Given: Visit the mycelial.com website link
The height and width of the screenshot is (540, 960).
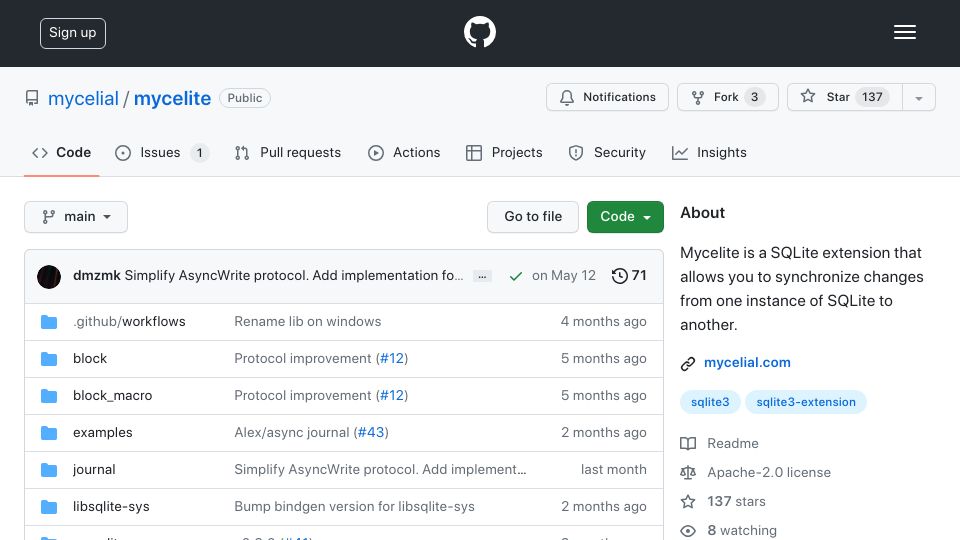Looking at the screenshot, I should (747, 362).
